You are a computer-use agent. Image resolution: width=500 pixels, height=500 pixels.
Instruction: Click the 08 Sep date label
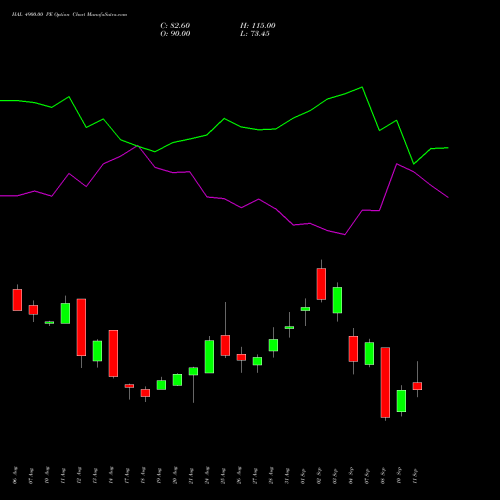coord(383,475)
